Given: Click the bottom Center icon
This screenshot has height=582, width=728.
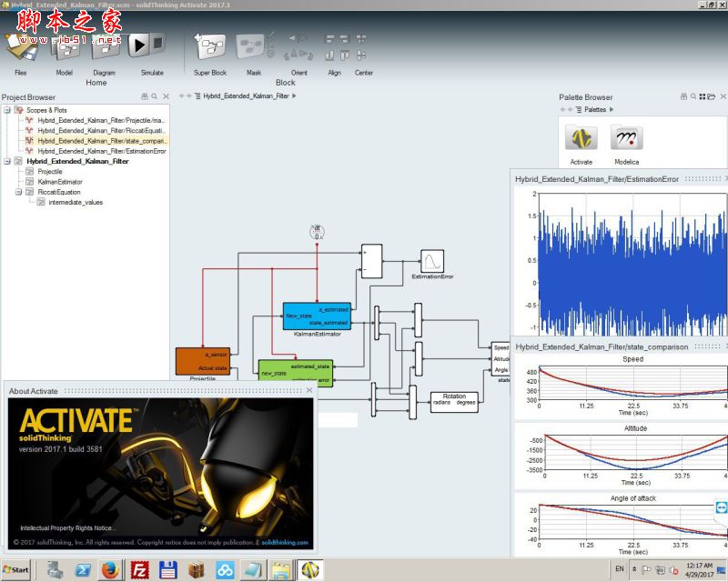Looking at the screenshot, I should pos(361,55).
